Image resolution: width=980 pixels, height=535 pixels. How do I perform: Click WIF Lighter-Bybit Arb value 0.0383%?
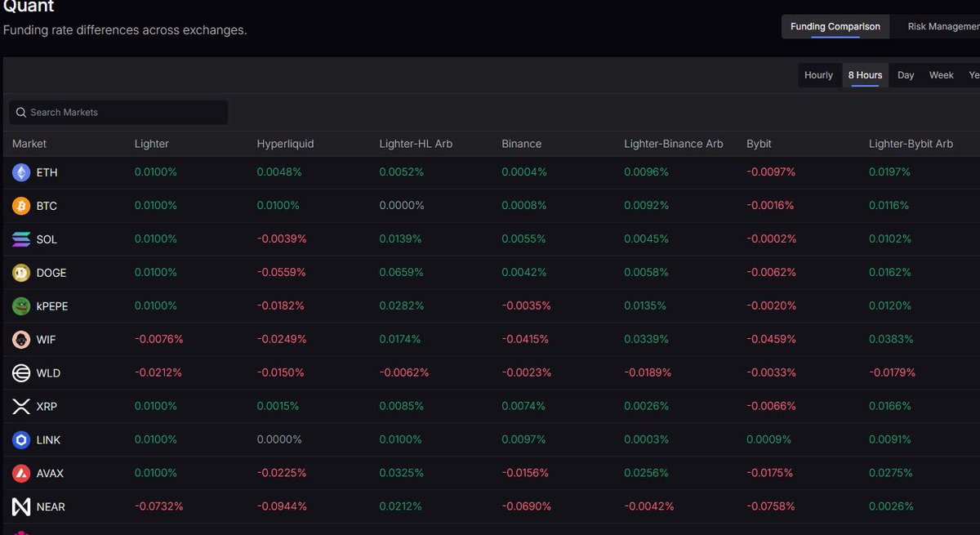891,339
